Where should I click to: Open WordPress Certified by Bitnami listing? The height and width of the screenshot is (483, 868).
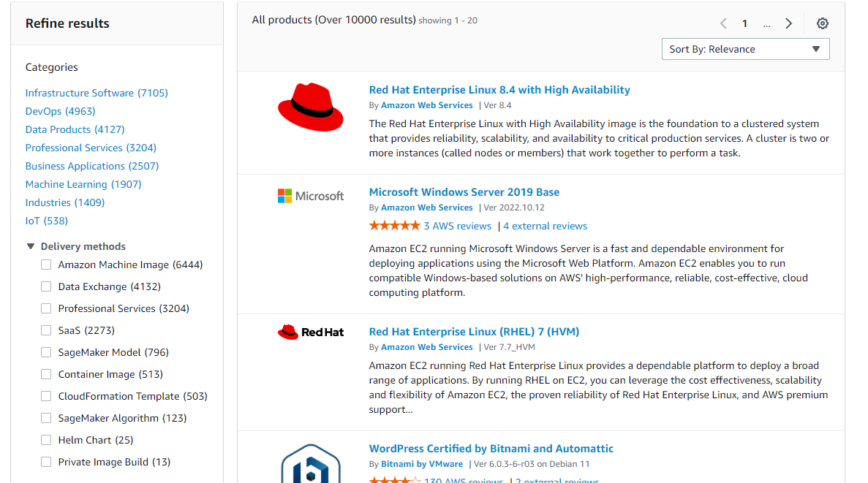click(491, 449)
